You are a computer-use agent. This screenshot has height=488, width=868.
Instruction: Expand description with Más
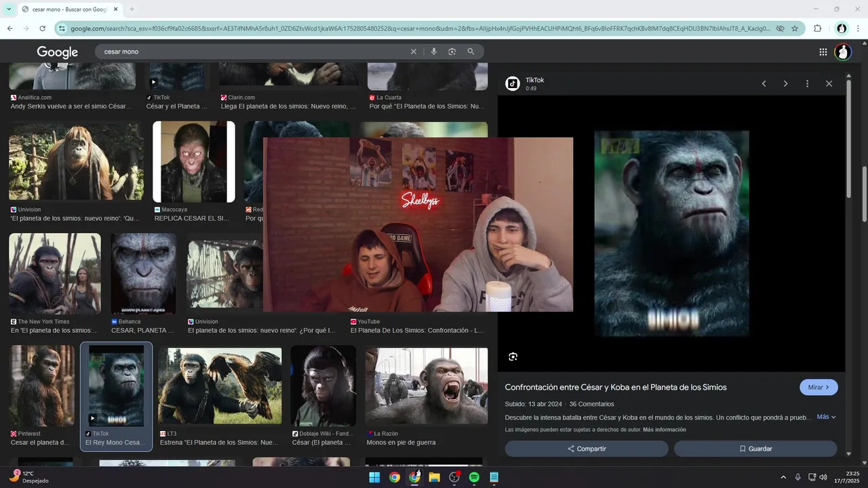pyautogui.click(x=826, y=417)
